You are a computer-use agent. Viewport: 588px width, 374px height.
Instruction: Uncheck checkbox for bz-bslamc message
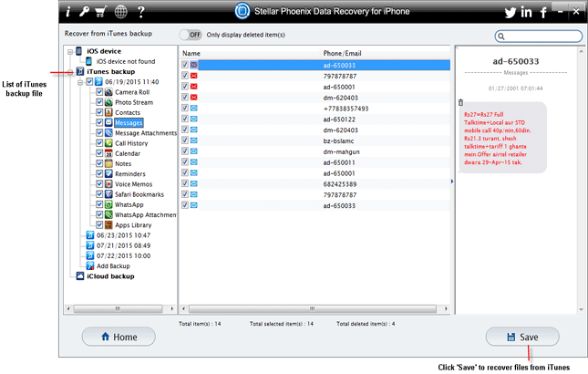(185, 140)
